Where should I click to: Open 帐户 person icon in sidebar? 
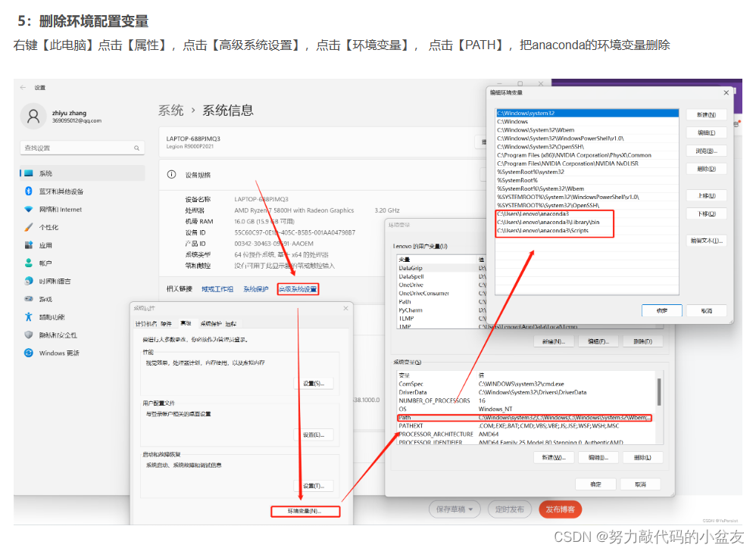tap(29, 263)
